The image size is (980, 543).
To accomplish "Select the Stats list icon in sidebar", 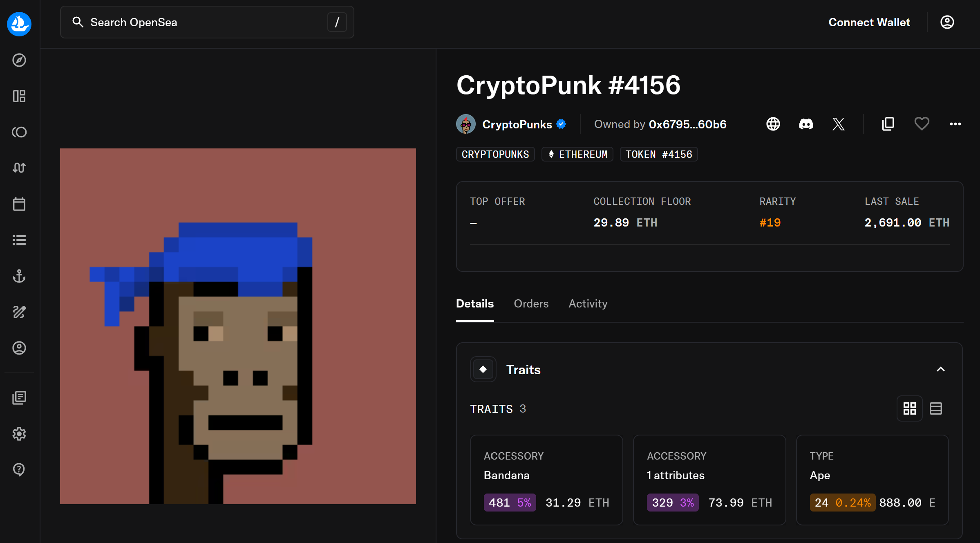I will coord(19,240).
